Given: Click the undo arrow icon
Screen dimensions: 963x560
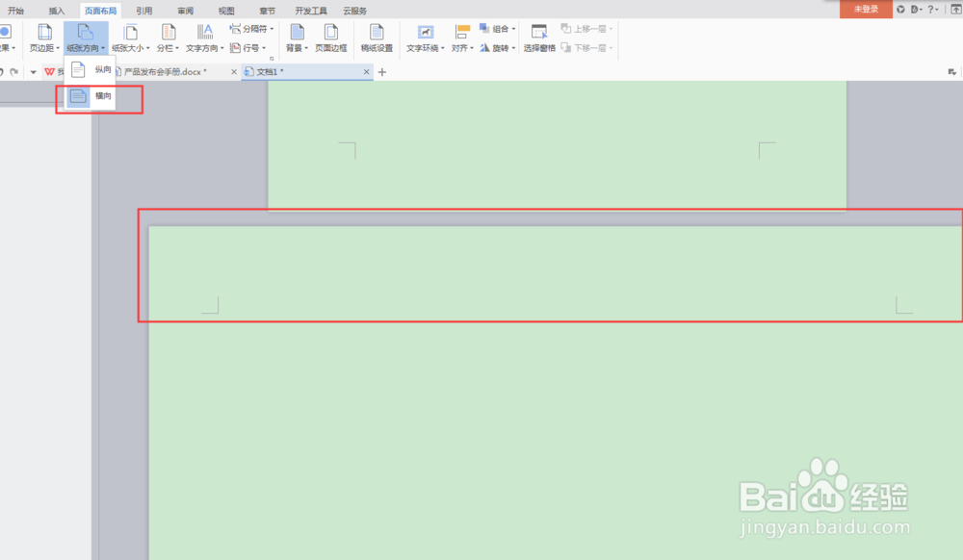Looking at the screenshot, I should (2, 72).
